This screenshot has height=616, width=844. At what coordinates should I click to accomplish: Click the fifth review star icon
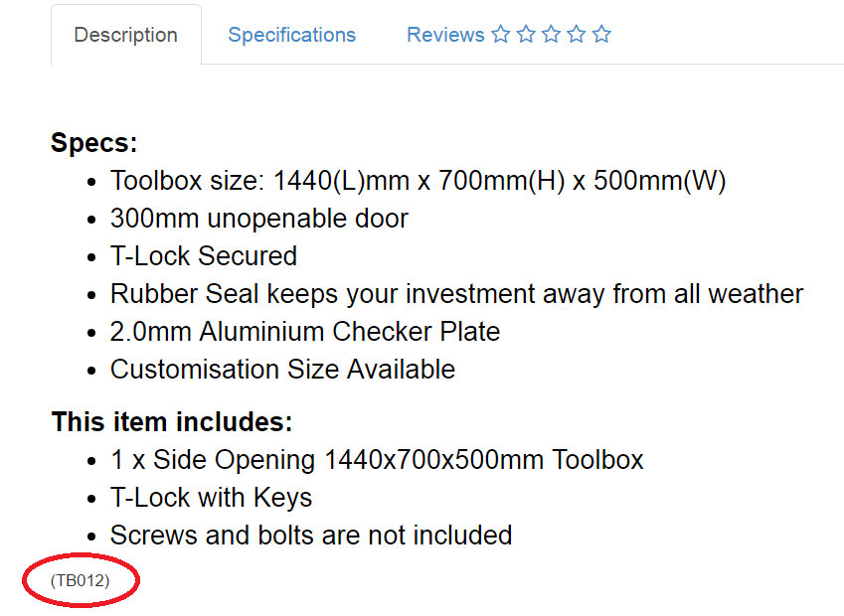pos(601,35)
